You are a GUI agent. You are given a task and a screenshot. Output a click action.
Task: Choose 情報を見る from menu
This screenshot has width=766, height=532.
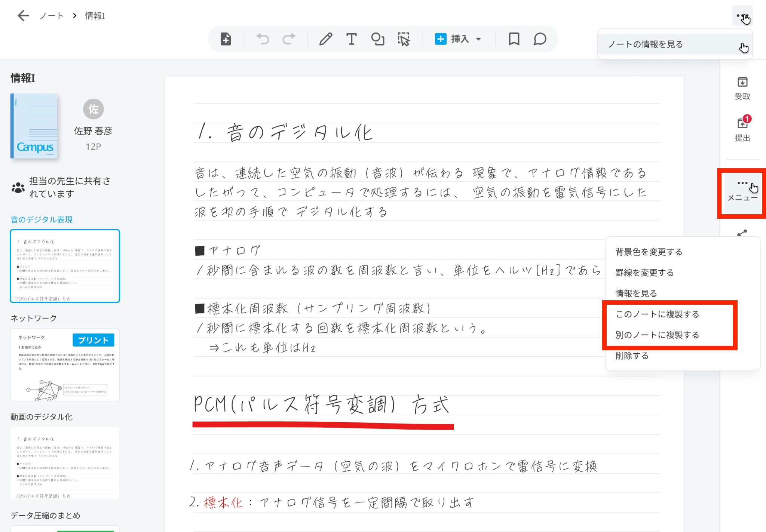click(636, 293)
